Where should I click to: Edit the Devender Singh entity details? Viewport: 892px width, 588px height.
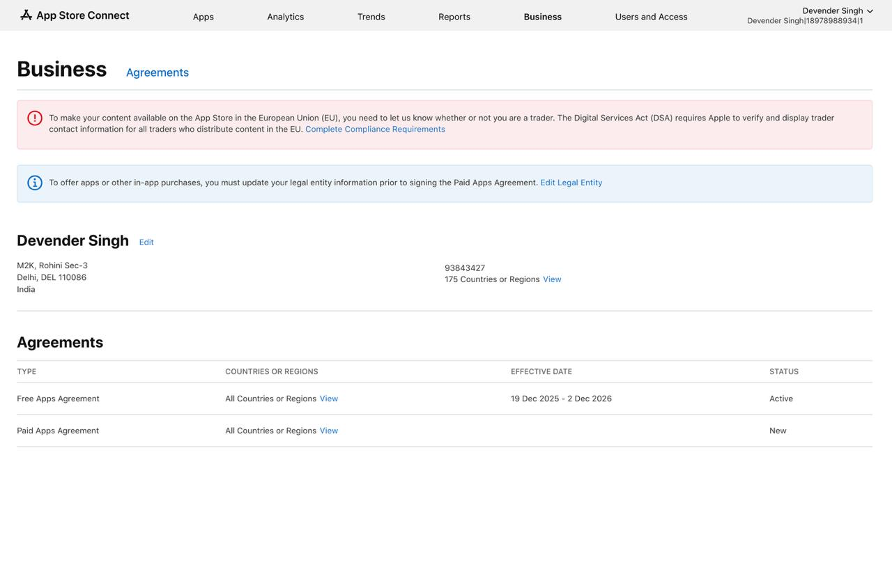146,242
